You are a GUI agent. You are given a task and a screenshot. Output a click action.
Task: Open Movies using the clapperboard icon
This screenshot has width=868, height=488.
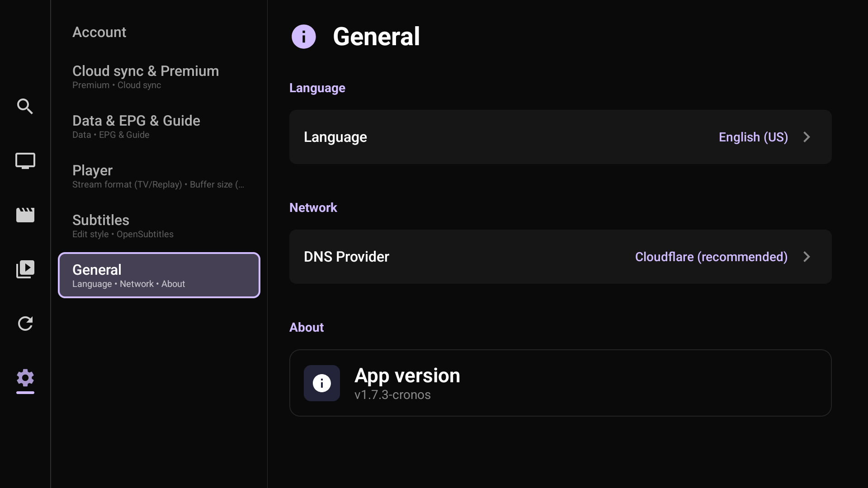click(25, 215)
